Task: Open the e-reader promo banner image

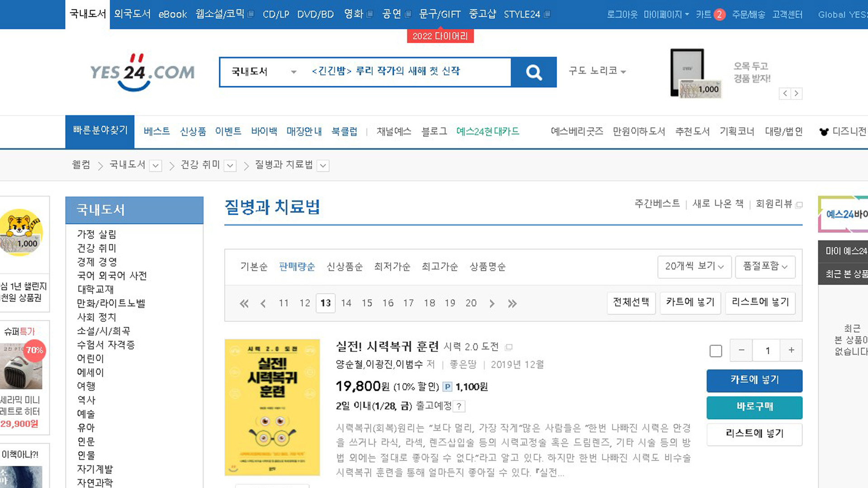Action: point(695,73)
